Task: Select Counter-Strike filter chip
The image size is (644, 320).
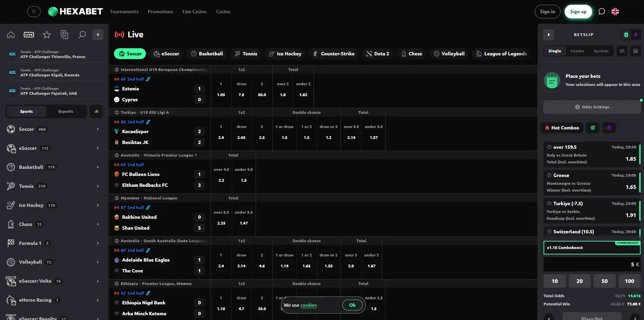Action: [x=334, y=54]
